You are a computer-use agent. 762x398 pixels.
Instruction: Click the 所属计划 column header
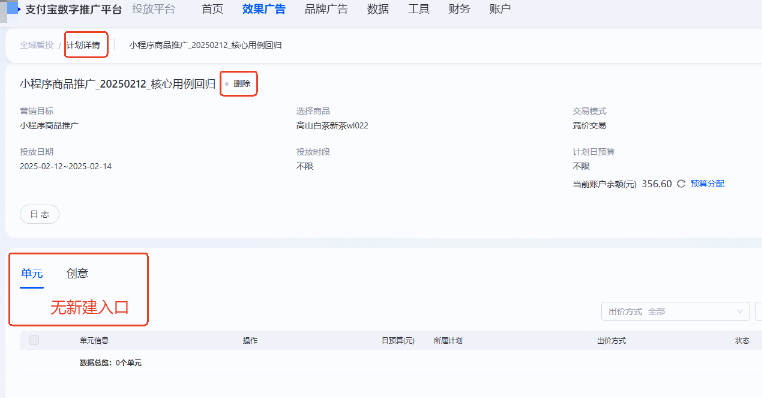click(448, 341)
